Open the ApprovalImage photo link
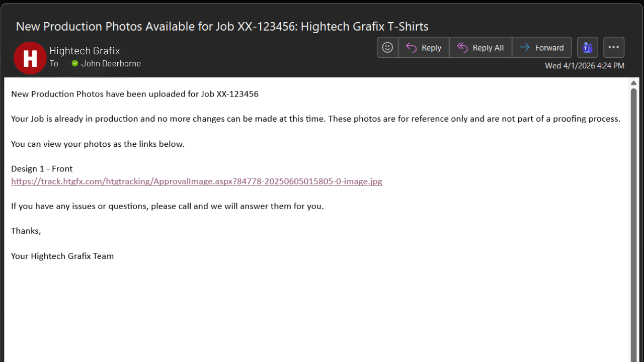This screenshot has width=644, height=362. (196, 182)
